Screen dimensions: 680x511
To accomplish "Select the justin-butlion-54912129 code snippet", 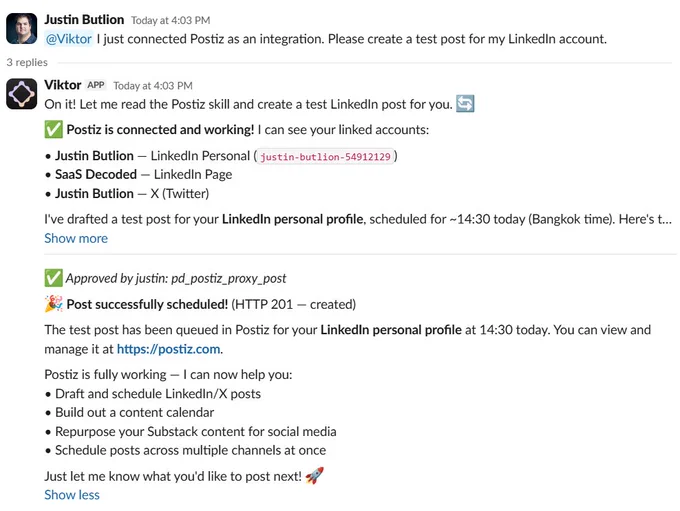I will click(x=325, y=157).
